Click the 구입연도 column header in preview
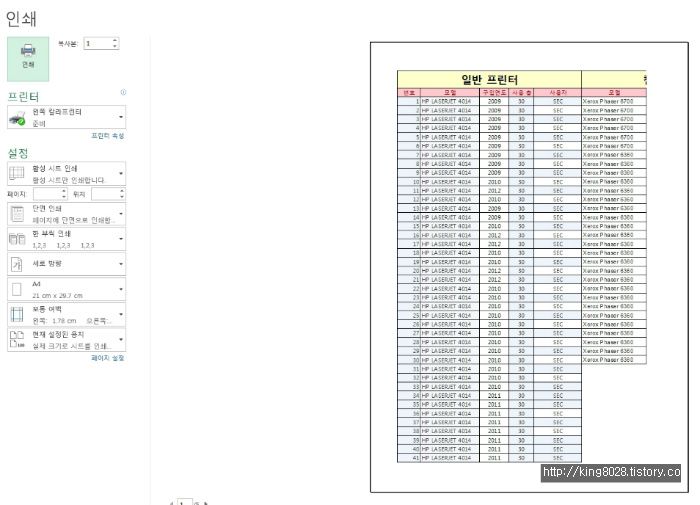Image resolution: width=700 pixels, height=505 pixels. click(x=494, y=92)
